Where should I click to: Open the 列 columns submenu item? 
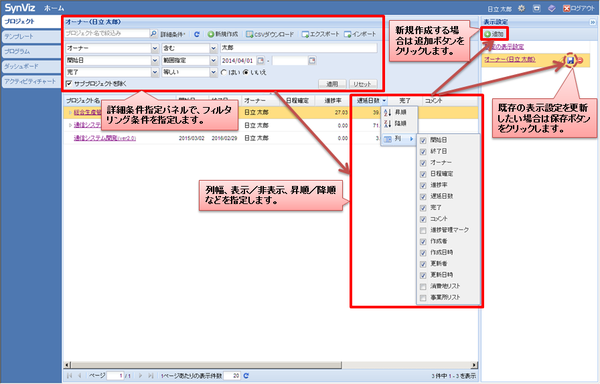click(x=399, y=139)
